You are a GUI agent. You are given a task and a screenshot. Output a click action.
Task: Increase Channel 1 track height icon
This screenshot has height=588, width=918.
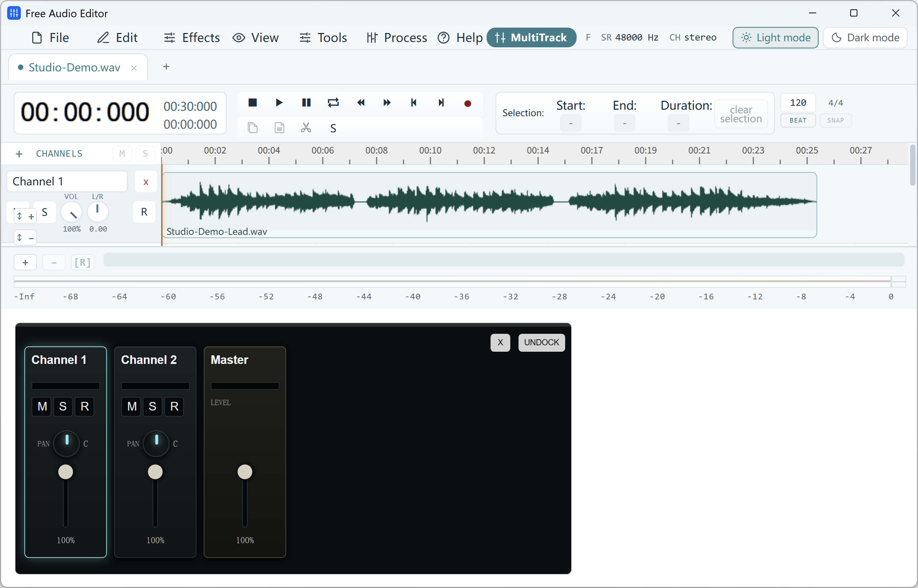click(x=25, y=217)
